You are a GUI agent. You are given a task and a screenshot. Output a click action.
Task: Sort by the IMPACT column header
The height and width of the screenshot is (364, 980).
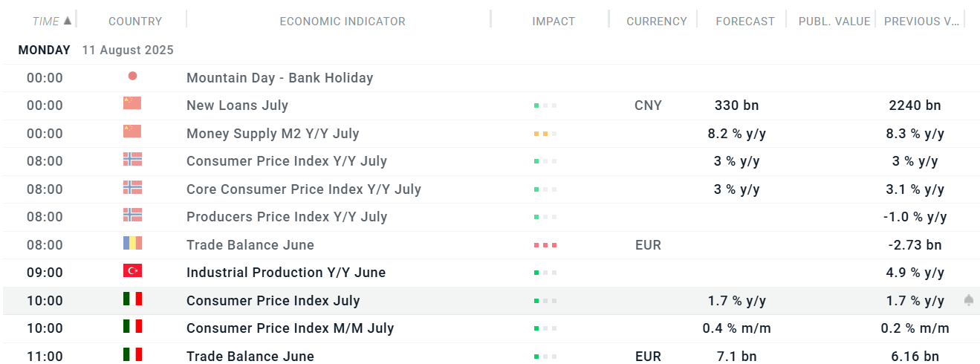point(554,22)
